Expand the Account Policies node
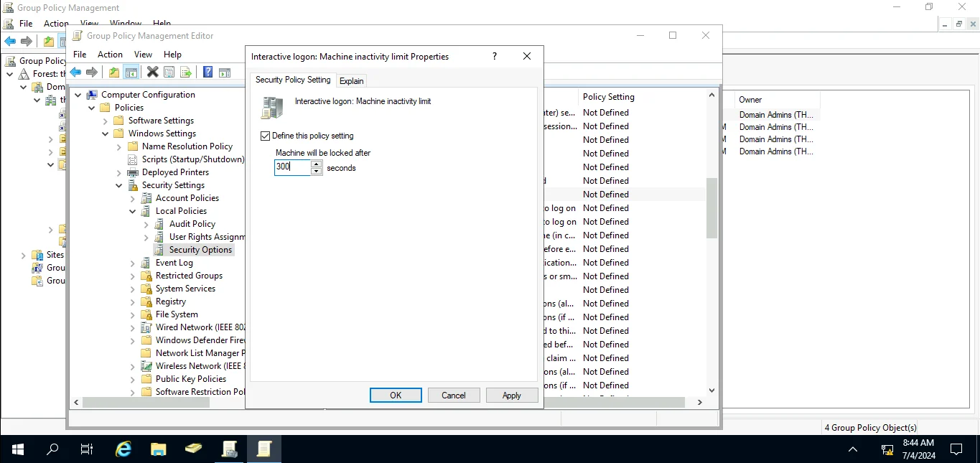Viewport: 980px width, 463px height. (x=132, y=198)
